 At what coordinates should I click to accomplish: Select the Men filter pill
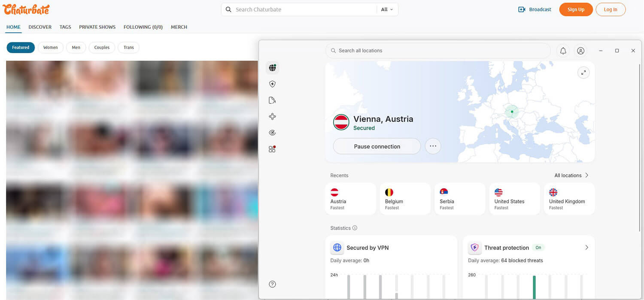(x=76, y=48)
